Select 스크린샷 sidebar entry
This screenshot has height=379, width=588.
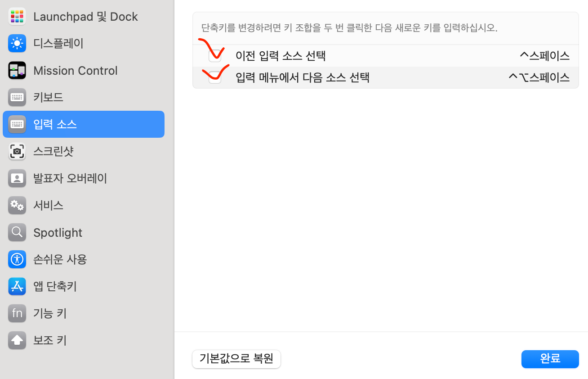(53, 151)
